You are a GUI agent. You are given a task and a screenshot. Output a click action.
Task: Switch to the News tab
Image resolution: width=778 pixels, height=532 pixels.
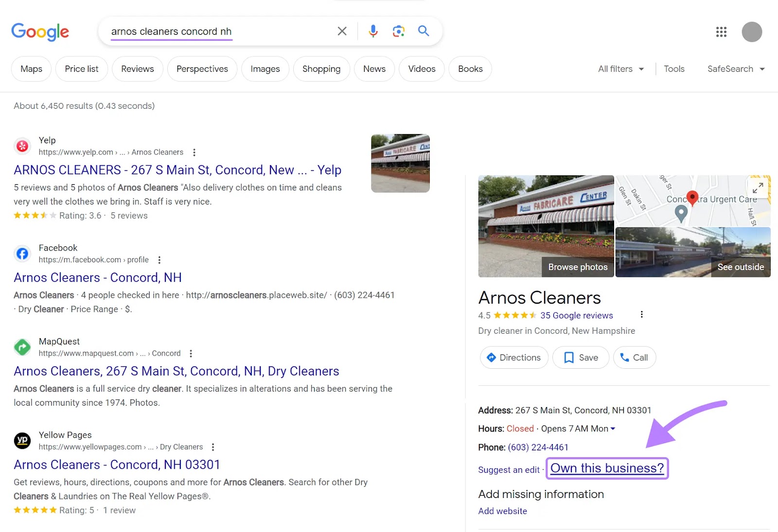(374, 69)
